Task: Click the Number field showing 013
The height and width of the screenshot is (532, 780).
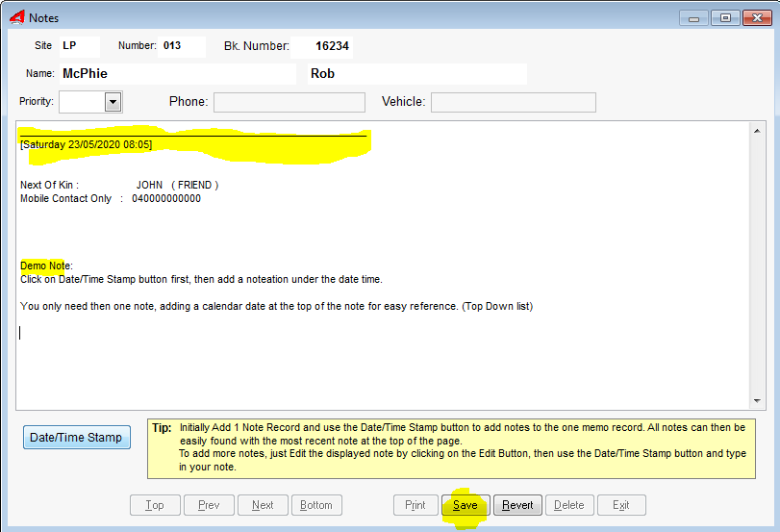Action: point(182,46)
